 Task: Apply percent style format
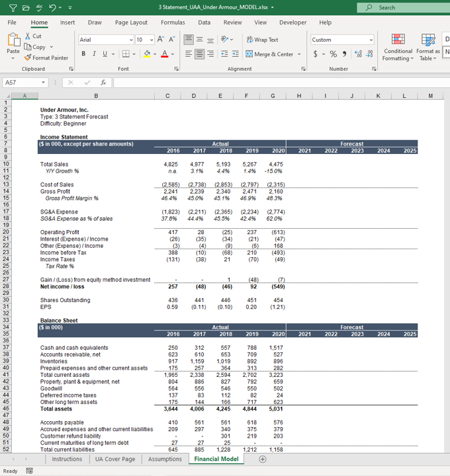pos(334,54)
